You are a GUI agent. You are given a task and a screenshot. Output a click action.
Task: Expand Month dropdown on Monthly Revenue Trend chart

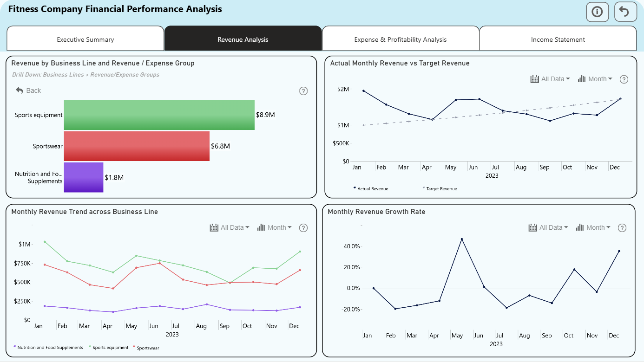tap(275, 227)
